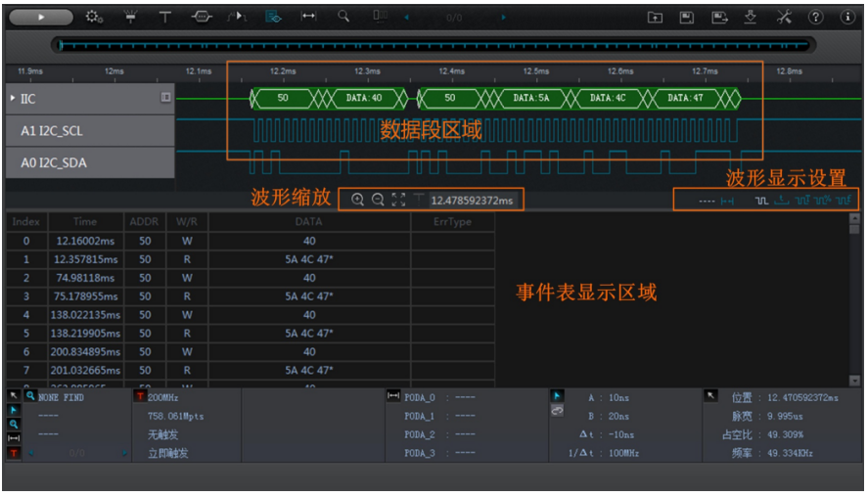Toggle the link icon beside B: 20ns
This screenshot has height=497, width=868.
[x=557, y=411]
